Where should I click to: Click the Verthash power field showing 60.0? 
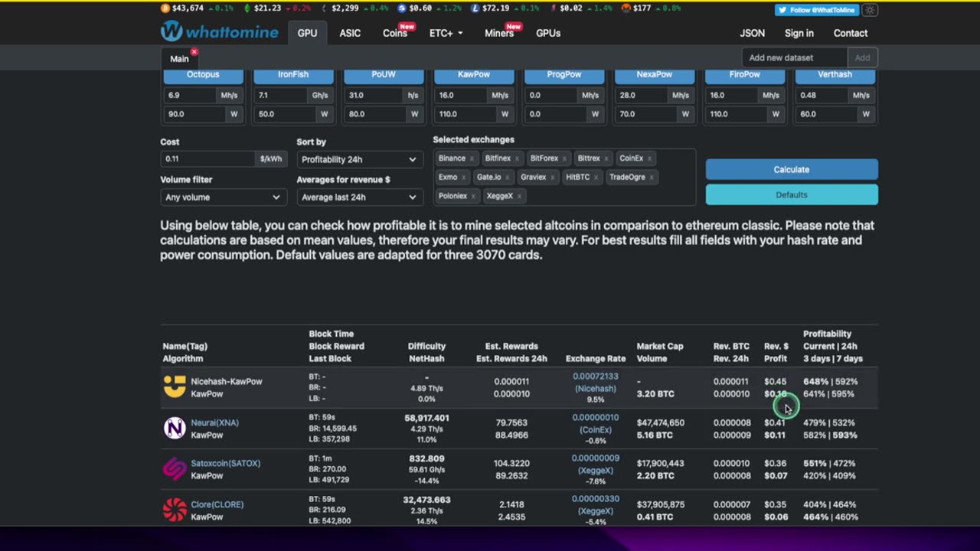click(x=828, y=113)
